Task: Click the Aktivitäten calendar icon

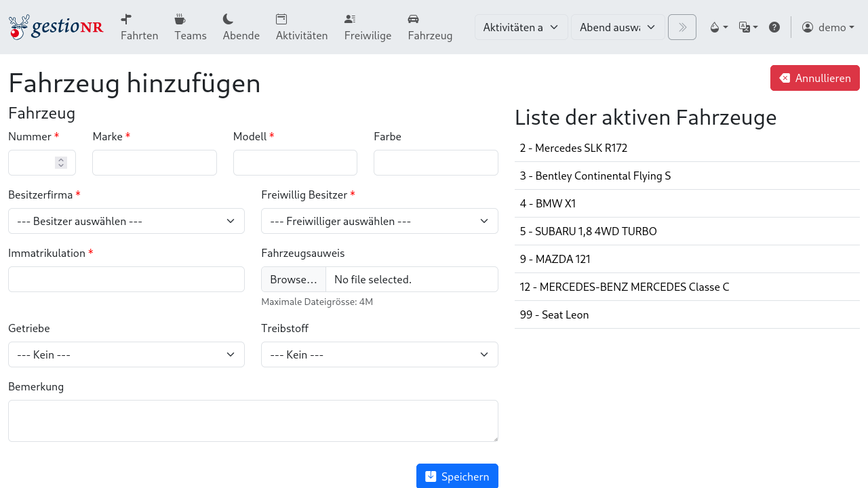Action: click(281, 19)
